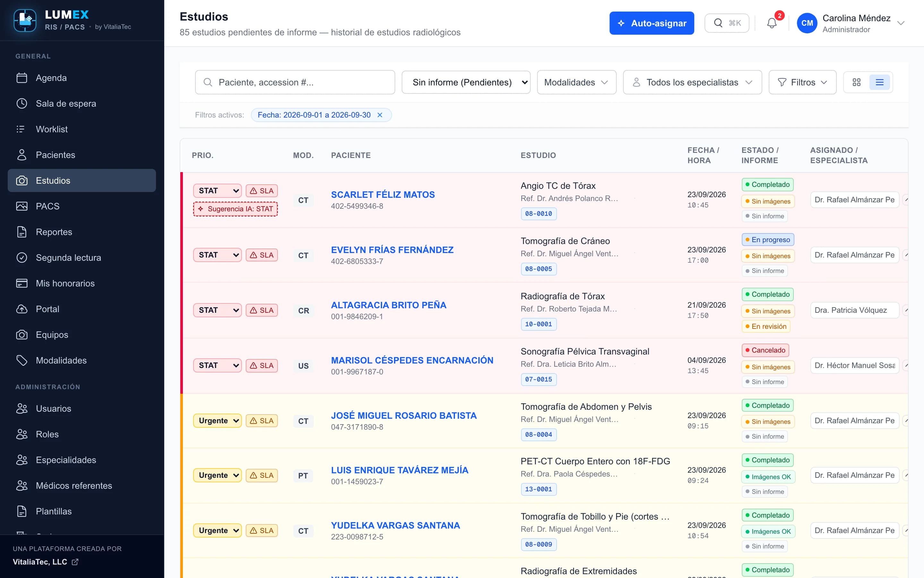Open the Sin informe (Pendientes) status dropdown
The image size is (924, 578).
[x=466, y=82]
